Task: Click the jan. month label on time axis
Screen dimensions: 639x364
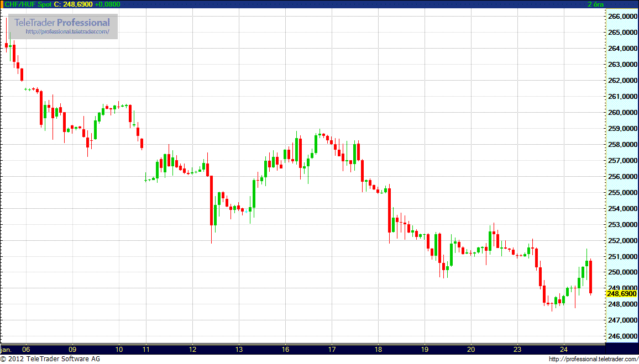Action: (x=6, y=349)
